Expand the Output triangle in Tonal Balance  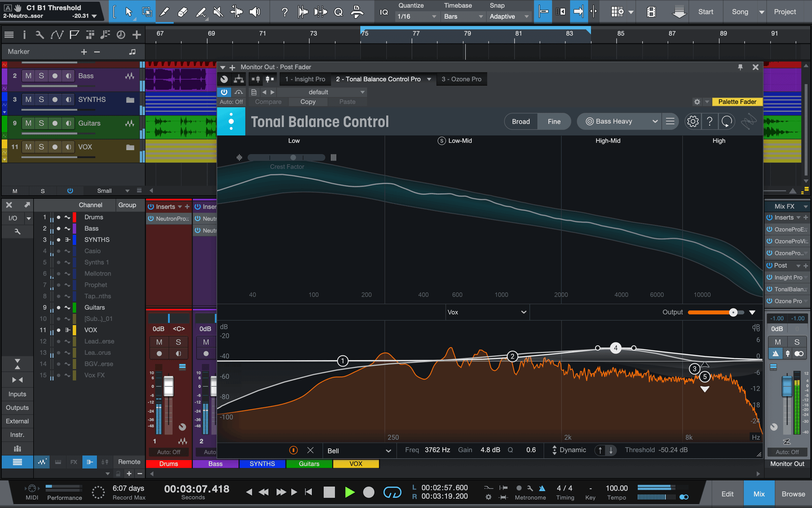tap(752, 312)
